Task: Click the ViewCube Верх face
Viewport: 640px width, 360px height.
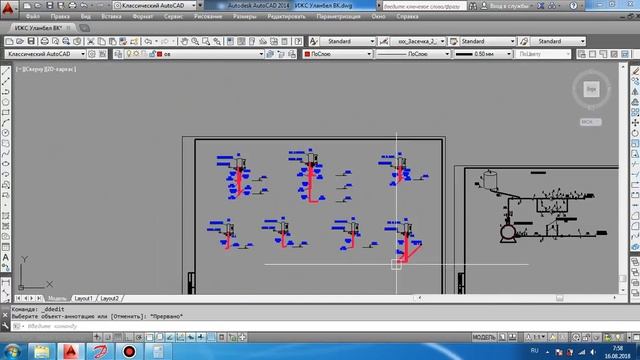Action: (591, 89)
